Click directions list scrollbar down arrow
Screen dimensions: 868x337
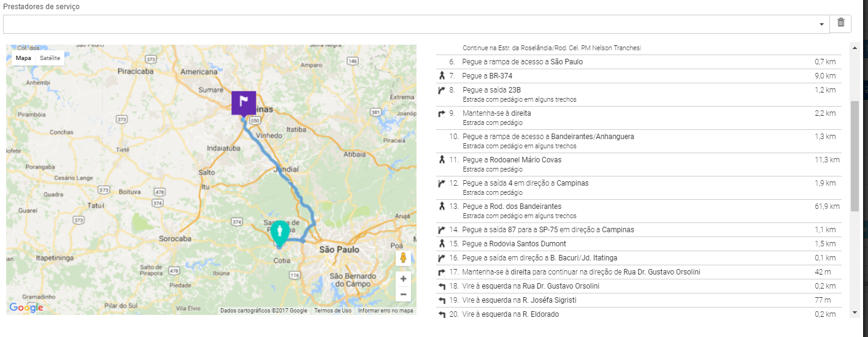(855, 312)
